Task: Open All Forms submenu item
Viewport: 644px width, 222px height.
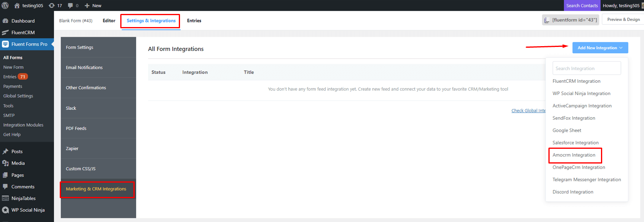Action: pyautogui.click(x=13, y=58)
